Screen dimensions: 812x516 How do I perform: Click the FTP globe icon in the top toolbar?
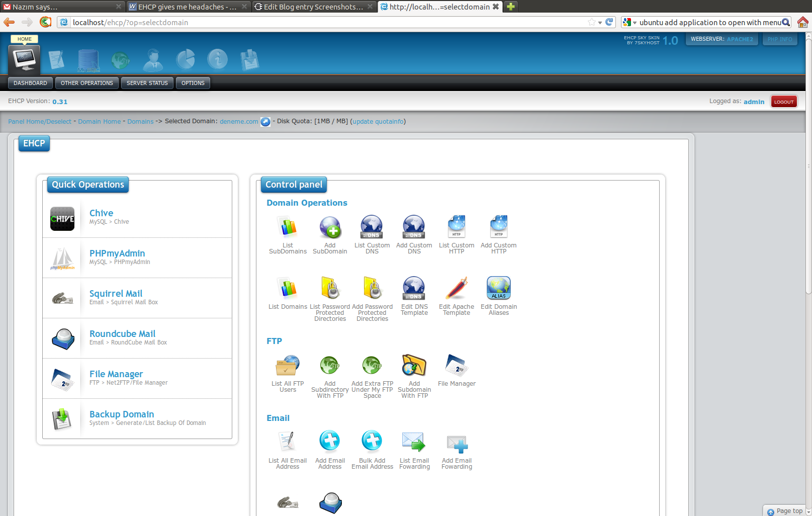[x=121, y=59]
